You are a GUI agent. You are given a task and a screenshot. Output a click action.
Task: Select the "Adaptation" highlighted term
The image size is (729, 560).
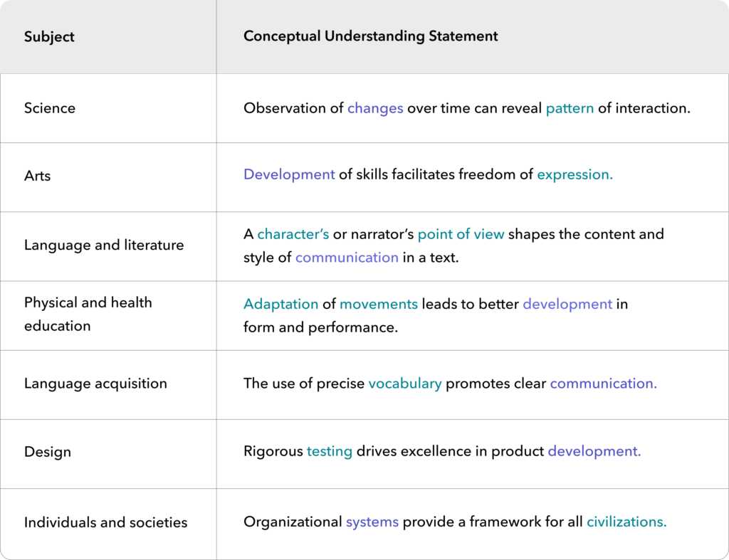point(281,304)
